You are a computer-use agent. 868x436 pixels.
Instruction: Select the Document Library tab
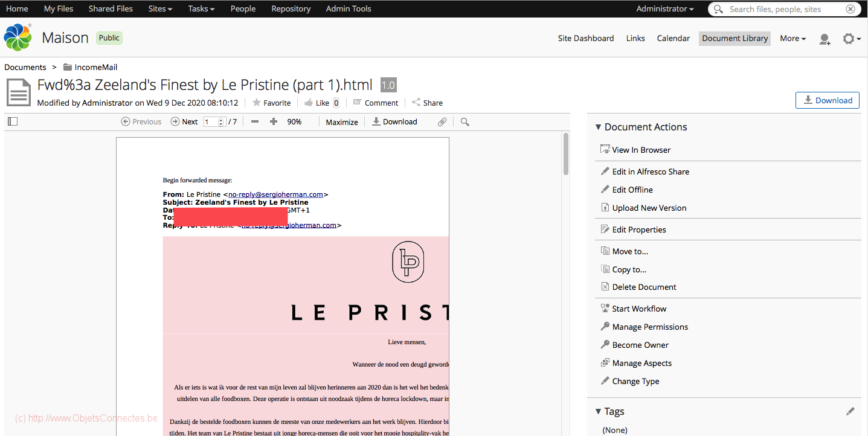click(735, 38)
